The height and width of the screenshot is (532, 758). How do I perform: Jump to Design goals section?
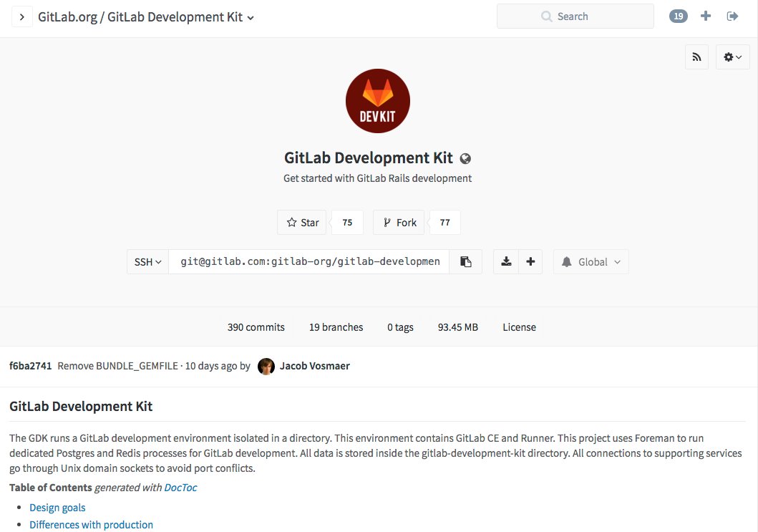(57, 508)
